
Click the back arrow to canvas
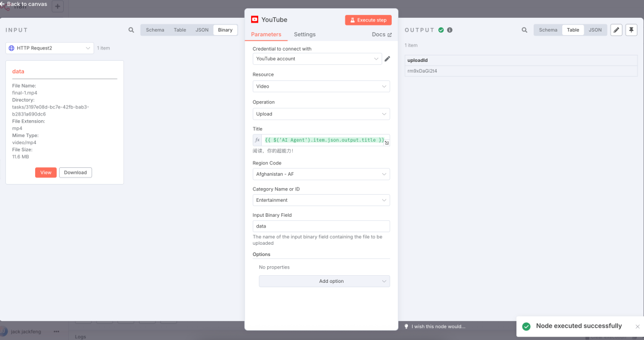(x=2, y=4)
